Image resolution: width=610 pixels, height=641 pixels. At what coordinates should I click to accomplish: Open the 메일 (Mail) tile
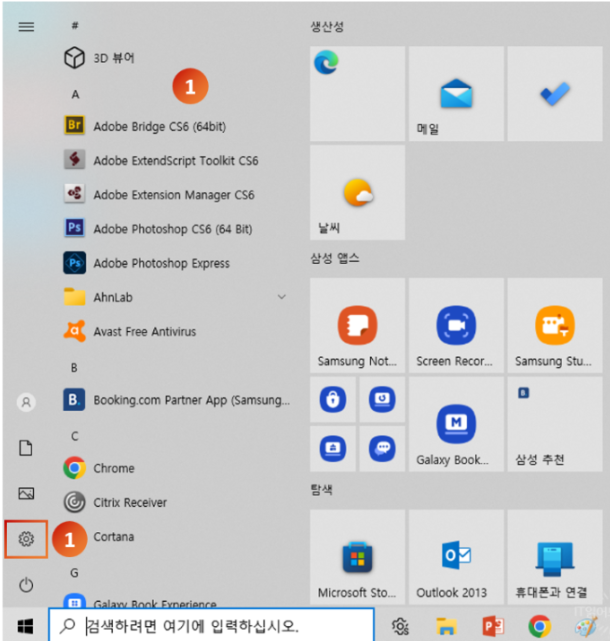pos(456,94)
